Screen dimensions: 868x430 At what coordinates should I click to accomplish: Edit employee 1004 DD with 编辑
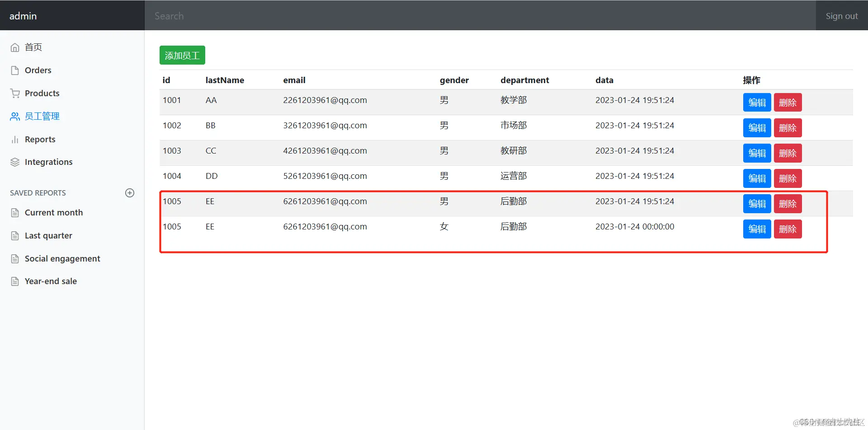click(x=757, y=178)
